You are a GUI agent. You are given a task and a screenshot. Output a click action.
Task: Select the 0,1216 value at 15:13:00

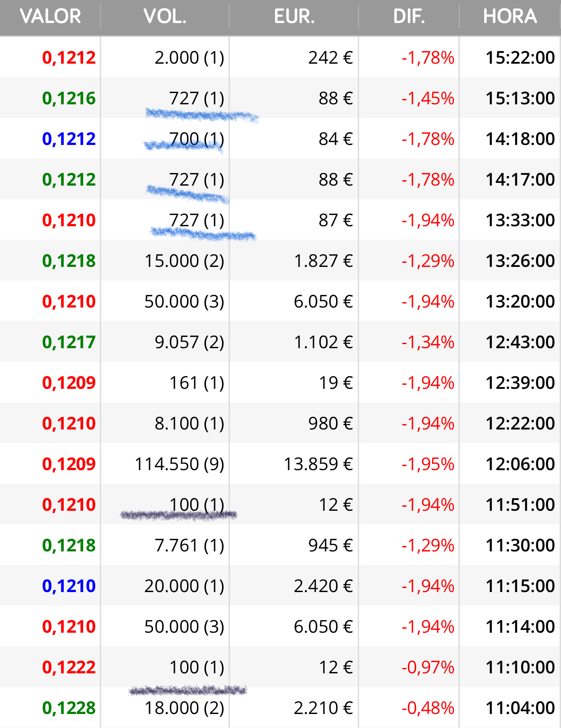69,98
